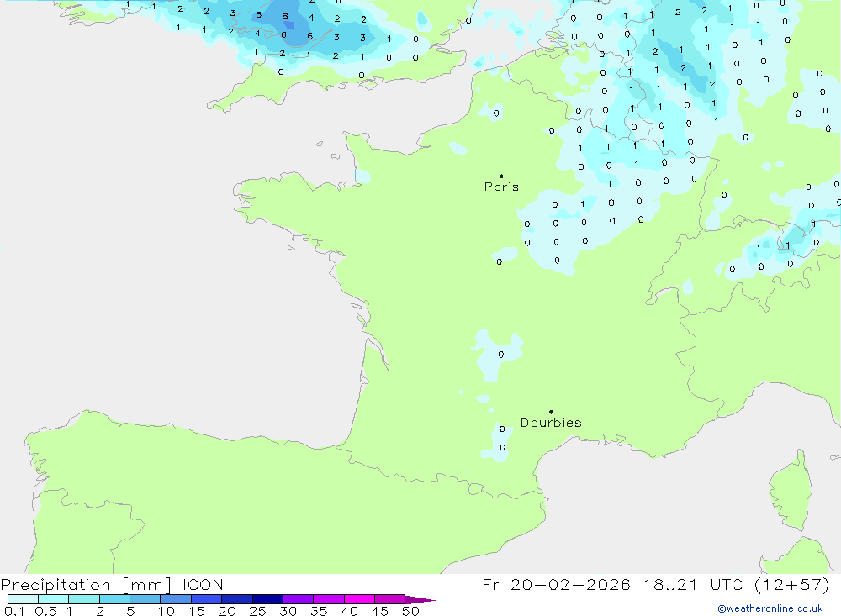The width and height of the screenshot is (841, 616).
Task: Open the weatheronline.co.uk copyright link
Action: click(770, 608)
